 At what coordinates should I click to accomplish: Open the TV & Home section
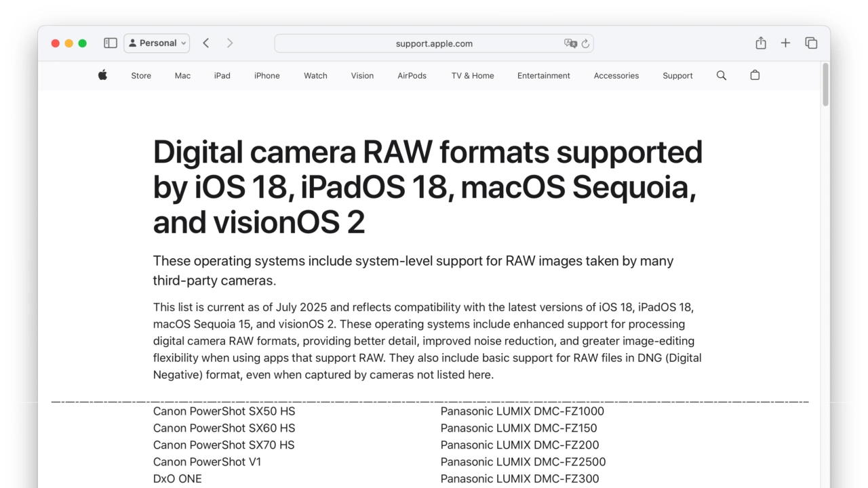(473, 76)
